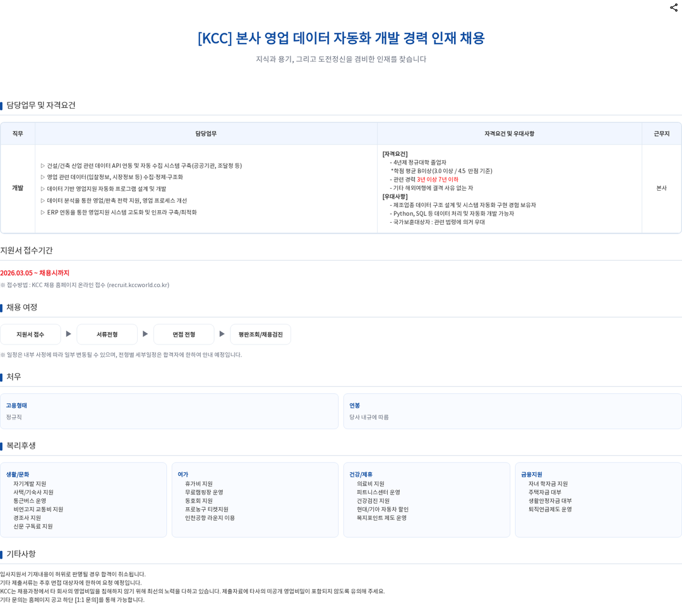Select the '지원서 접수' step box
The height and width of the screenshot is (616, 682).
click(x=30, y=335)
